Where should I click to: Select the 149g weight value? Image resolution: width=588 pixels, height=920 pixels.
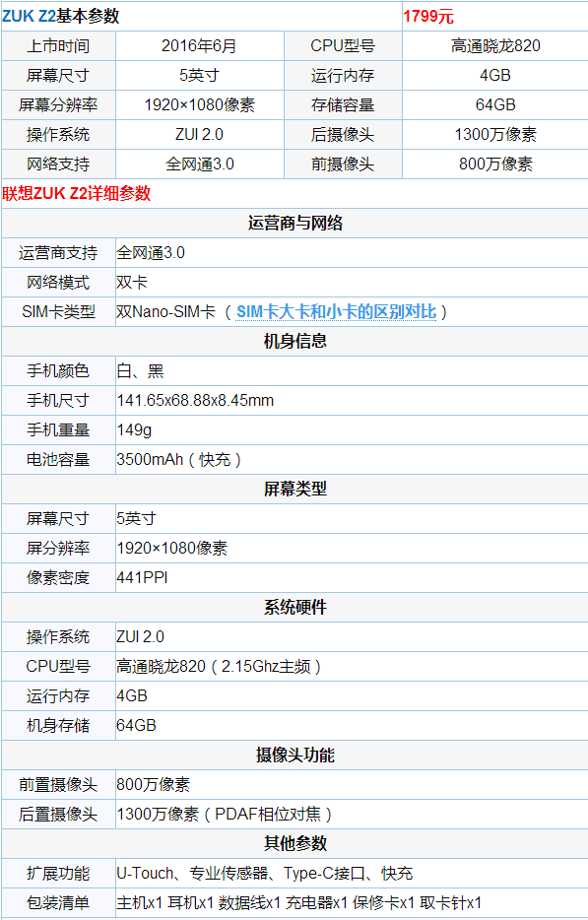(x=134, y=430)
